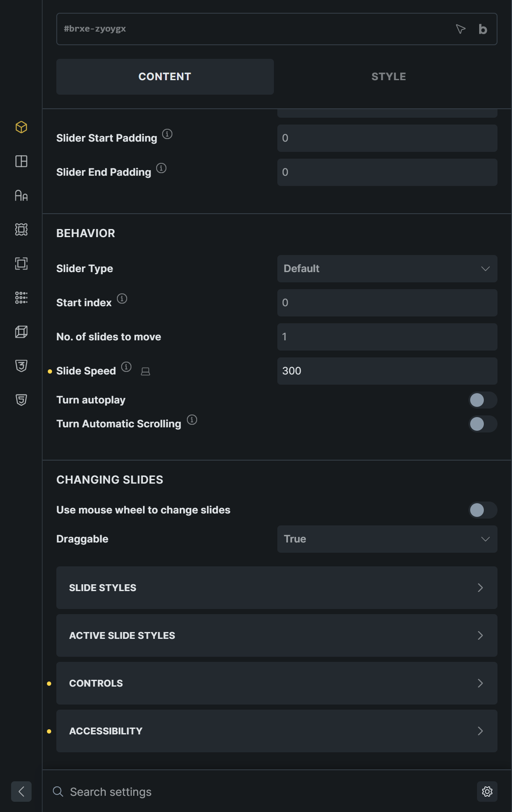Show info for Slider End Padding
512x812 pixels.
[161, 168]
